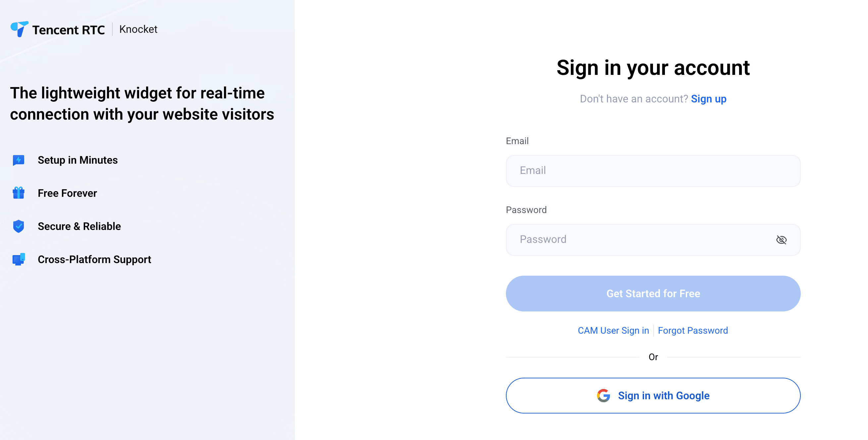This screenshot has height=440, width=868.
Task: Click the Tencent RTC logo icon
Action: coord(19,29)
